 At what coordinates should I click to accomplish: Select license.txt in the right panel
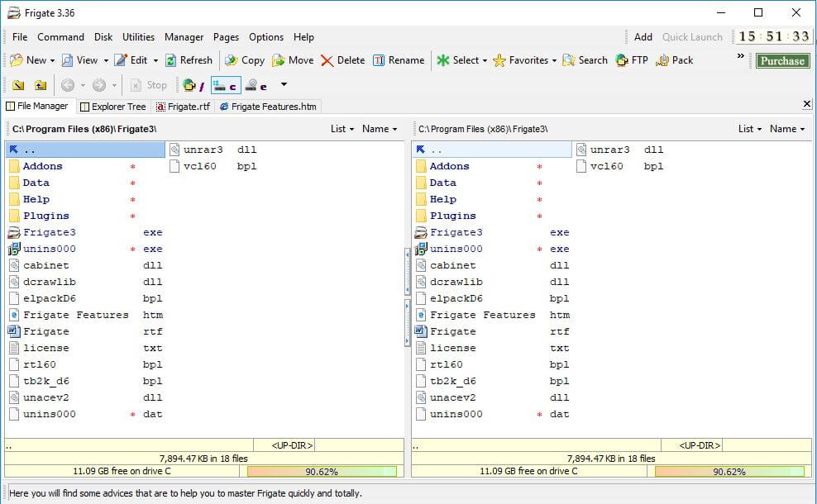(452, 348)
